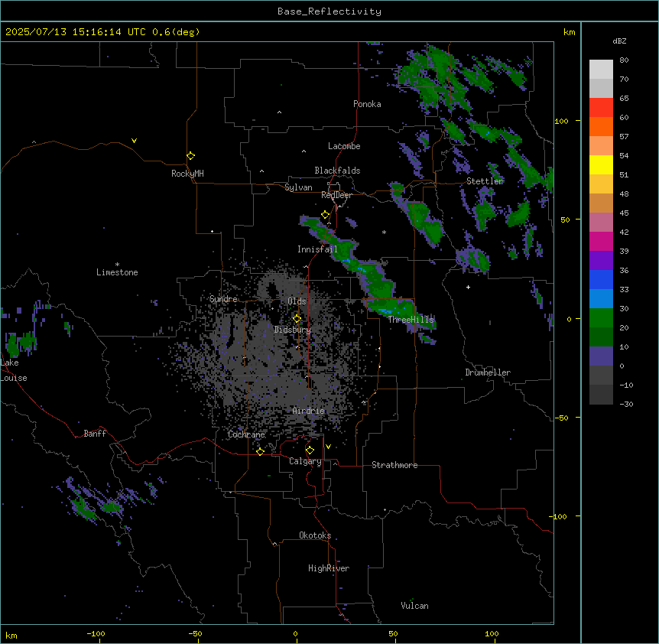Select the ThreeHills label
This screenshot has width=659, height=644.
pyautogui.click(x=411, y=320)
